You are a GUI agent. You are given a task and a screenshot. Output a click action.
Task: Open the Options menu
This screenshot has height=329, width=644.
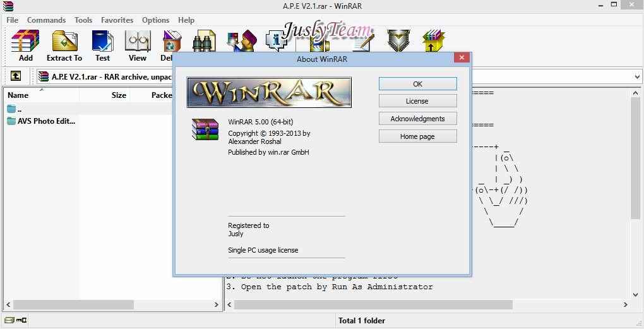156,20
